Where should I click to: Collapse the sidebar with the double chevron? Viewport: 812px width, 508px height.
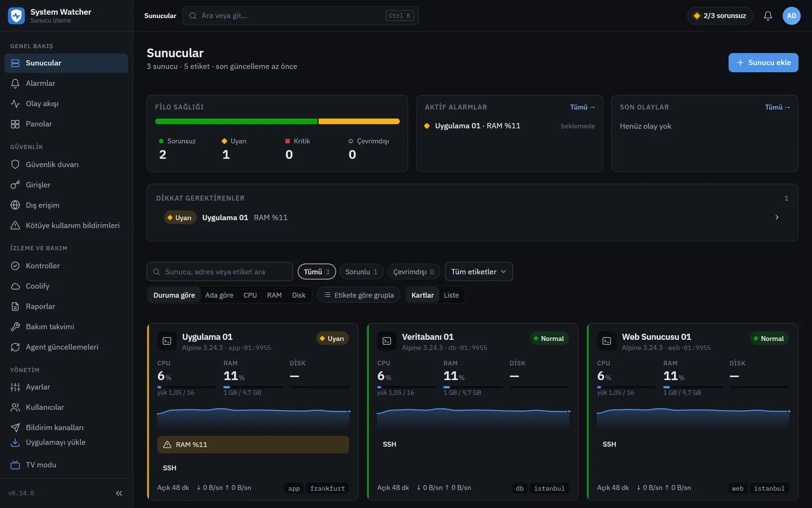tap(119, 493)
